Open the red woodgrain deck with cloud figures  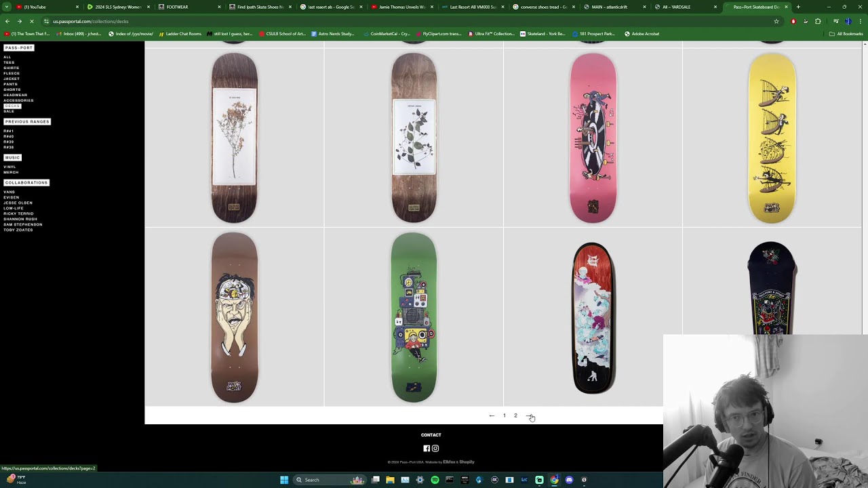(593, 317)
